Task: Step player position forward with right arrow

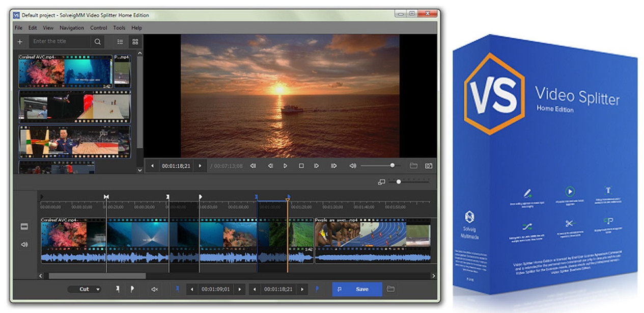Action: pos(200,166)
